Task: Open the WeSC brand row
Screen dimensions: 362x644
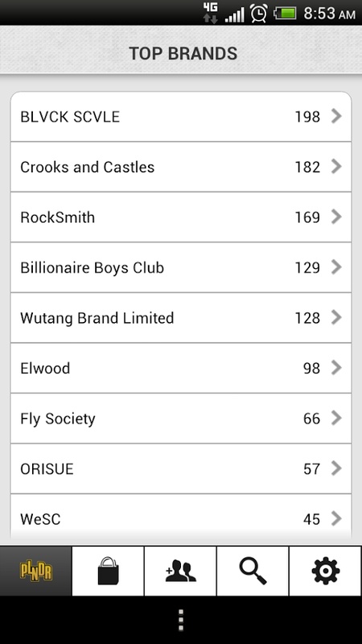Action: click(x=181, y=518)
